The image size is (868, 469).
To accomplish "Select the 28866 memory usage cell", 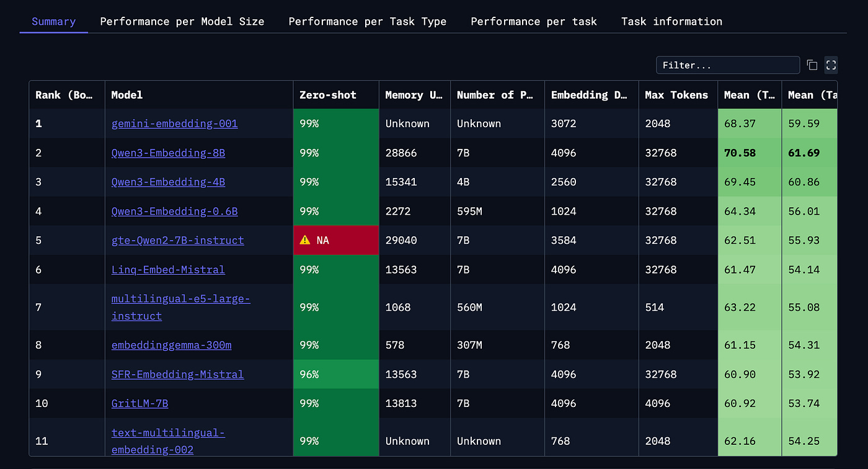I will 415,153.
